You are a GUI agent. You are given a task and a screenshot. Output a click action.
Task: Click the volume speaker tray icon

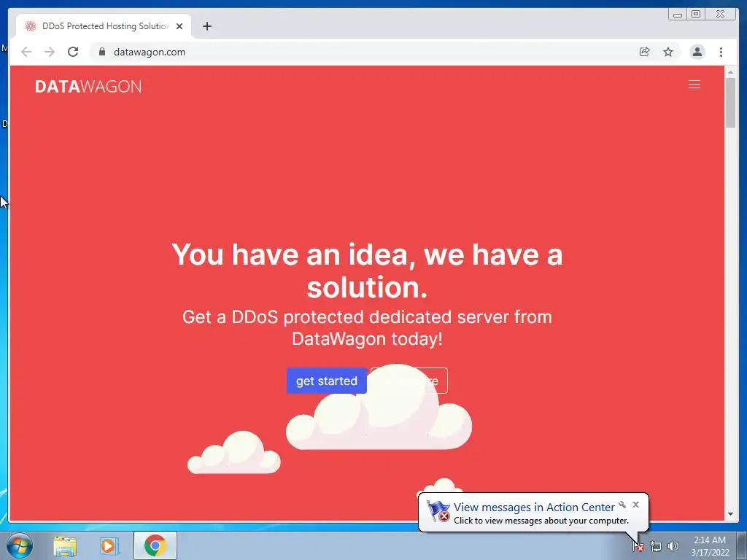pyautogui.click(x=673, y=547)
